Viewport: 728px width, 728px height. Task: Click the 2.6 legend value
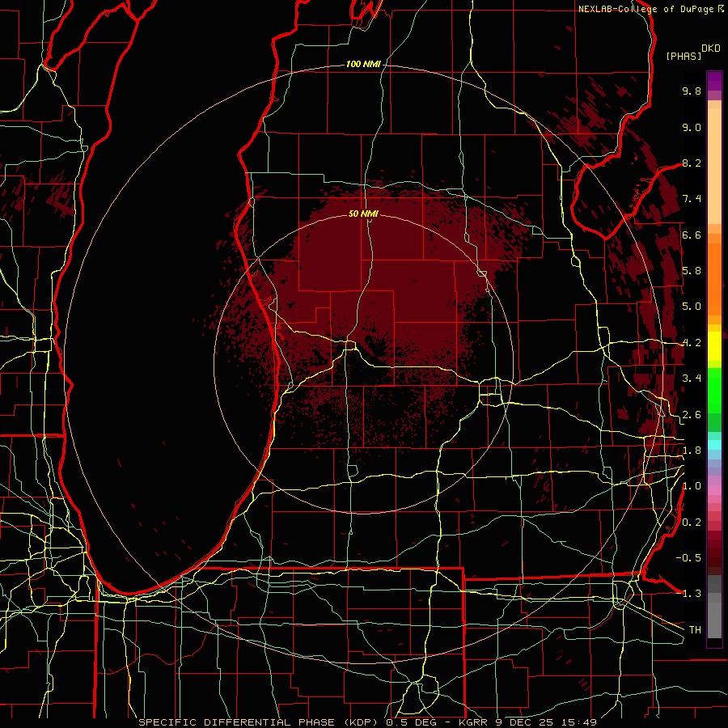[x=692, y=415]
